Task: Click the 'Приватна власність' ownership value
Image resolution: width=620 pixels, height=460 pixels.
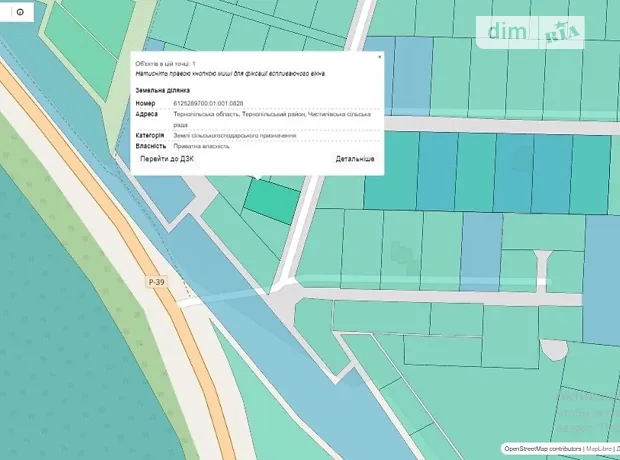Action: pyautogui.click(x=201, y=146)
